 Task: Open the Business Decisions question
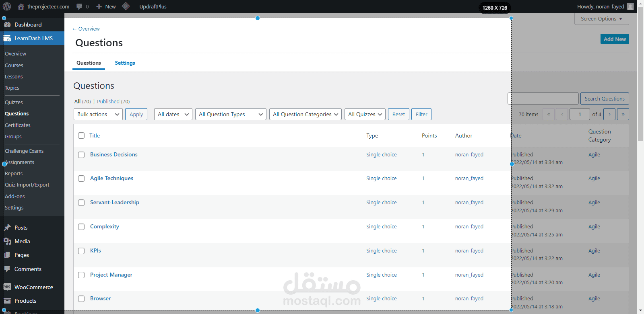(x=114, y=154)
